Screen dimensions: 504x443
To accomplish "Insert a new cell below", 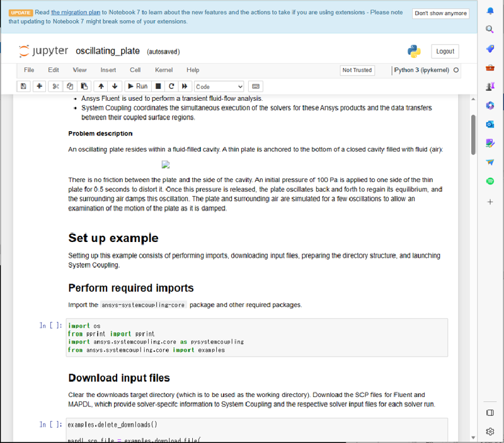I will (x=38, y=86).
